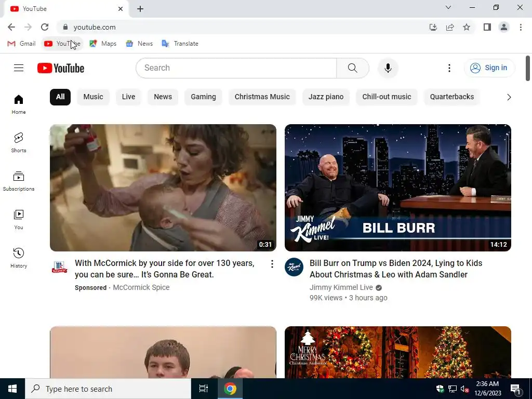Open the Maps bookmark

pos(103,44)
